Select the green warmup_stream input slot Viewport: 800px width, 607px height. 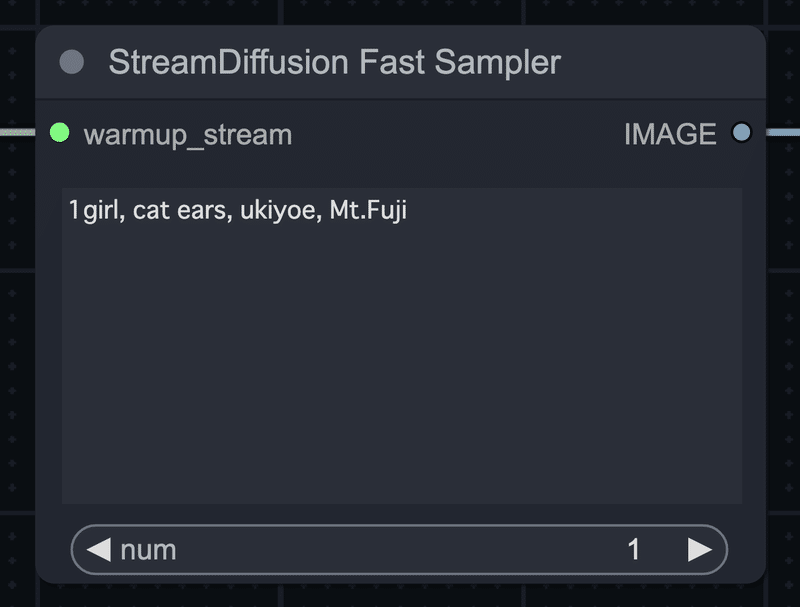pos(59,133)
